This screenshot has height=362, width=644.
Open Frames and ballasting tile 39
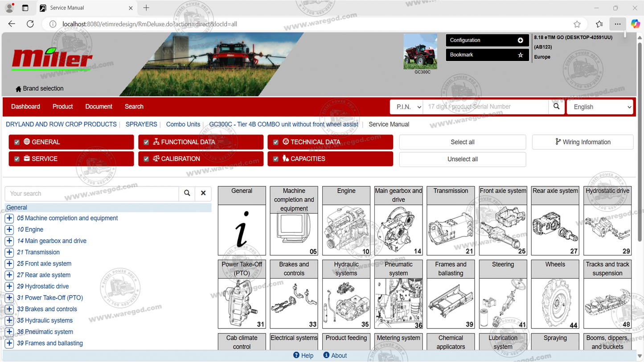[x=451, y=294]
